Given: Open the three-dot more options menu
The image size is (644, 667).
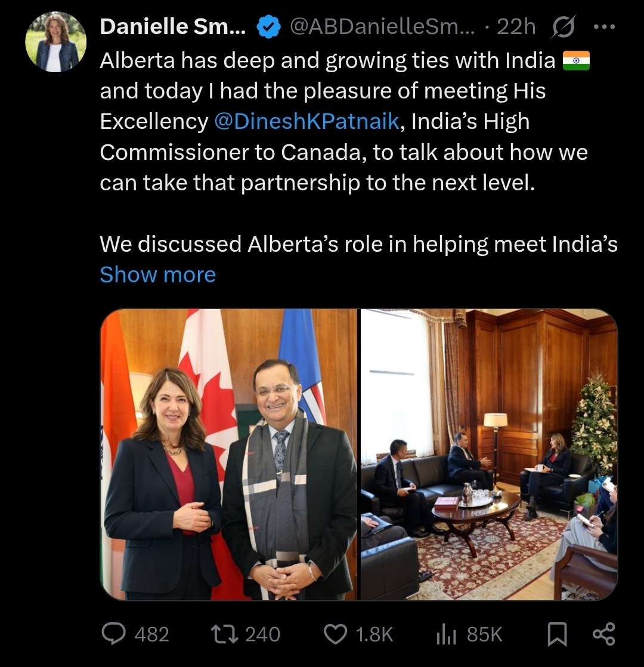Looking at the screenshot, I should (604, 27).
